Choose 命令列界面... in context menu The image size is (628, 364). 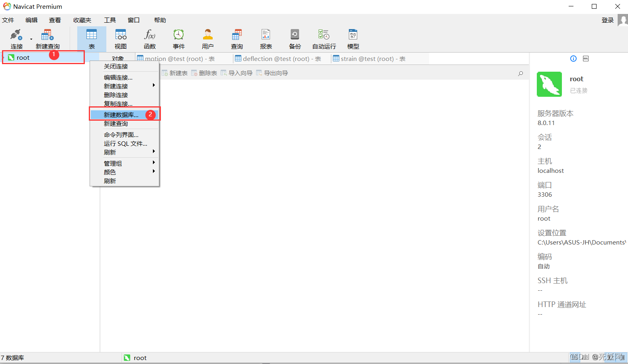pyautogui.click(x=125, y=135)
